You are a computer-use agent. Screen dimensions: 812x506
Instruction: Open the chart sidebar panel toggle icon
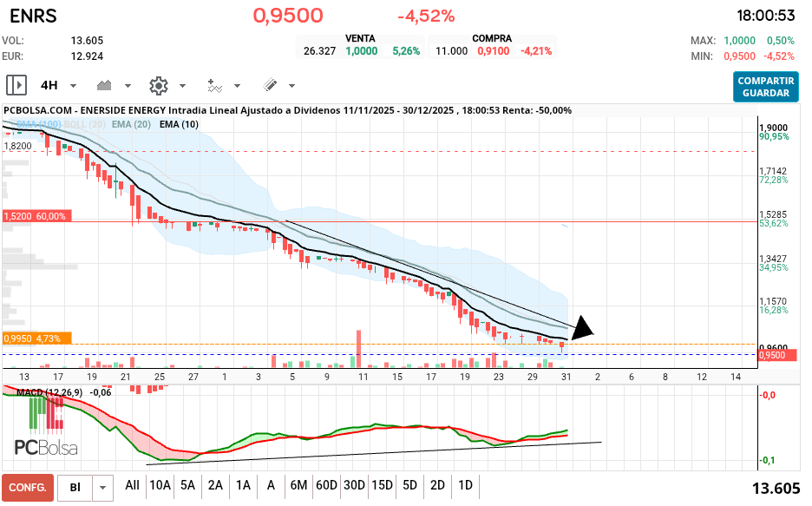click(16, 84)
